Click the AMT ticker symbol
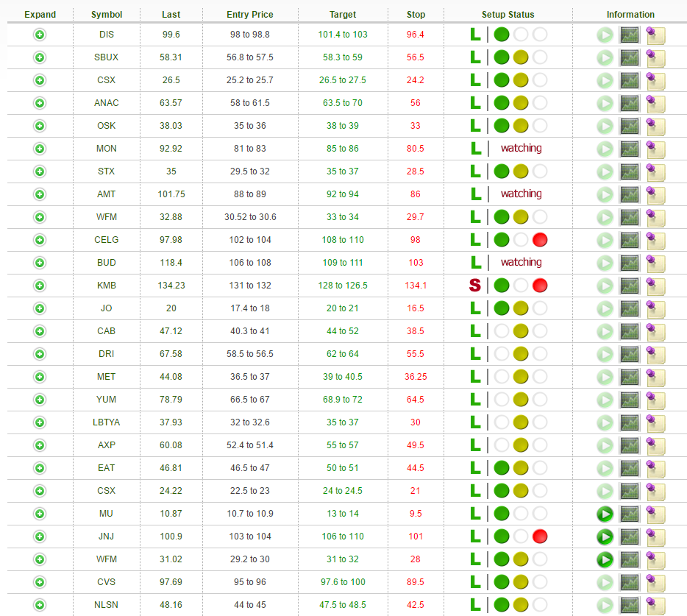The height and width of the screenshot is (616, 687). point(107,194)
